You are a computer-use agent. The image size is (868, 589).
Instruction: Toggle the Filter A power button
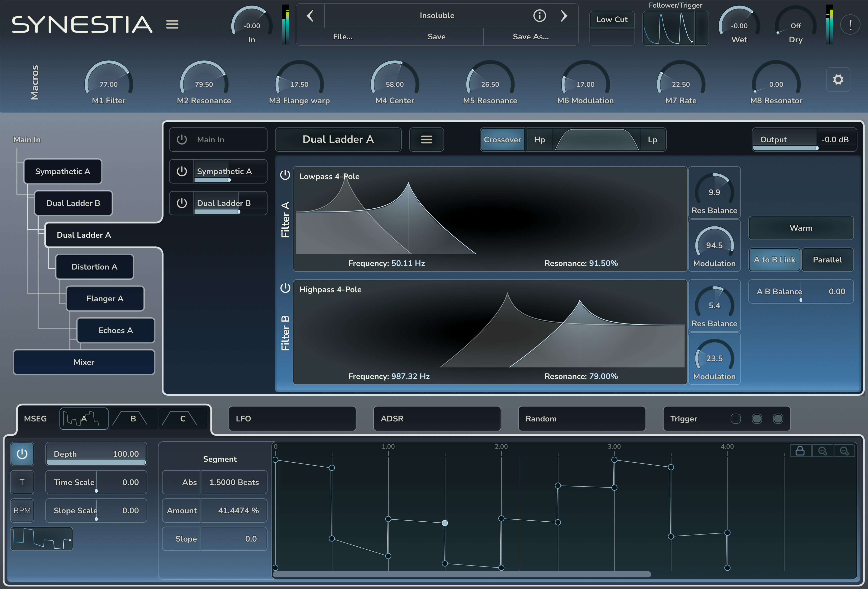285,174
